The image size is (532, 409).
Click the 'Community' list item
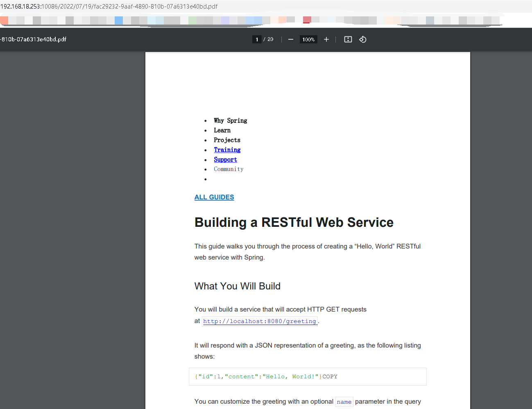(x=229, y=169)
